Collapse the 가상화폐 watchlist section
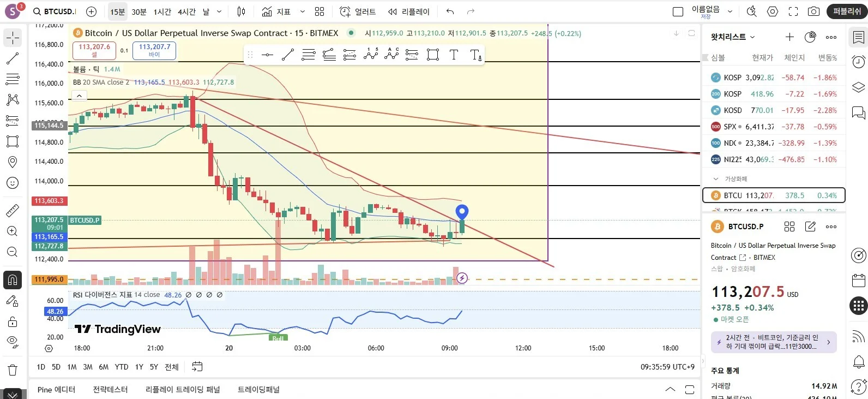Viewport: 868px width, 399px height. pyautogui.click(x=716, y=179)
